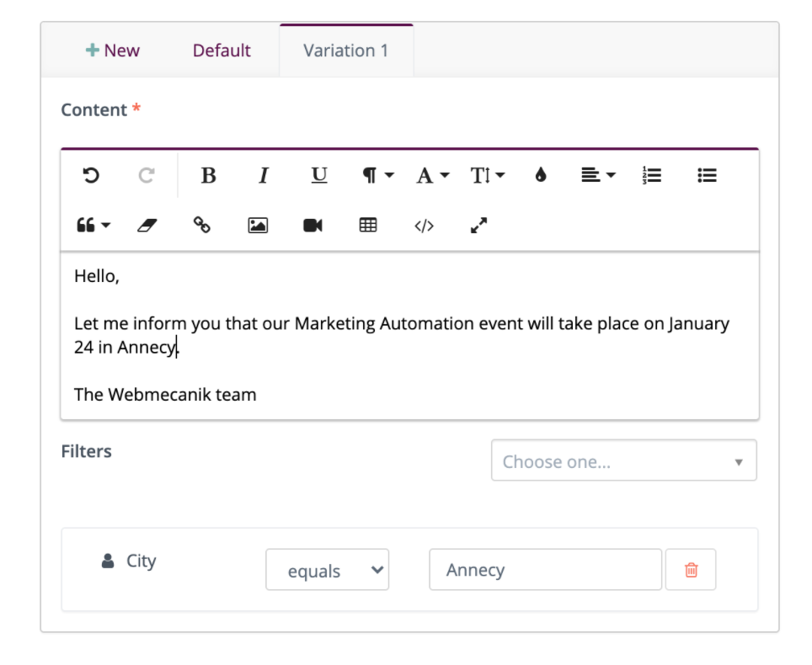Insert an image into the content
812x665 pixels.
[257, 225]
